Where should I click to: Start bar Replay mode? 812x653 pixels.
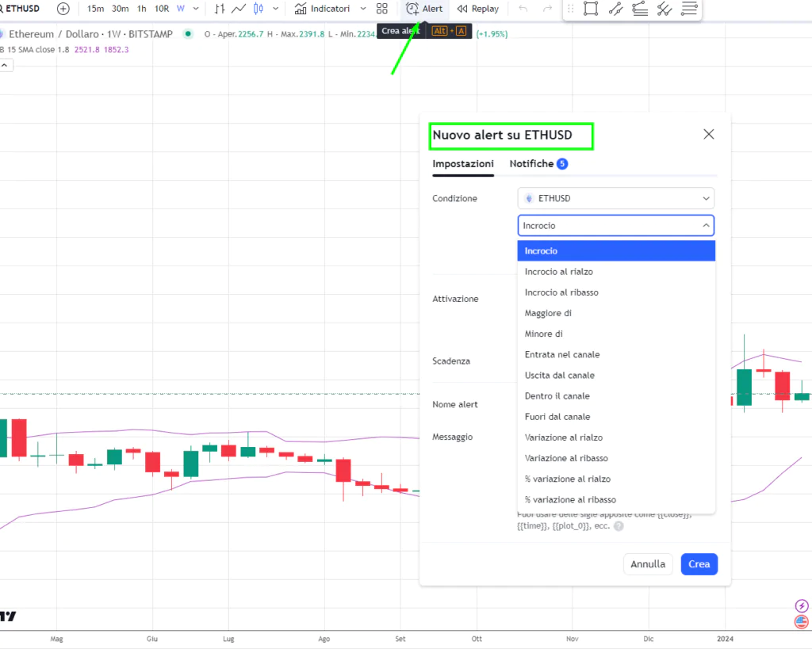pos(477,9)
